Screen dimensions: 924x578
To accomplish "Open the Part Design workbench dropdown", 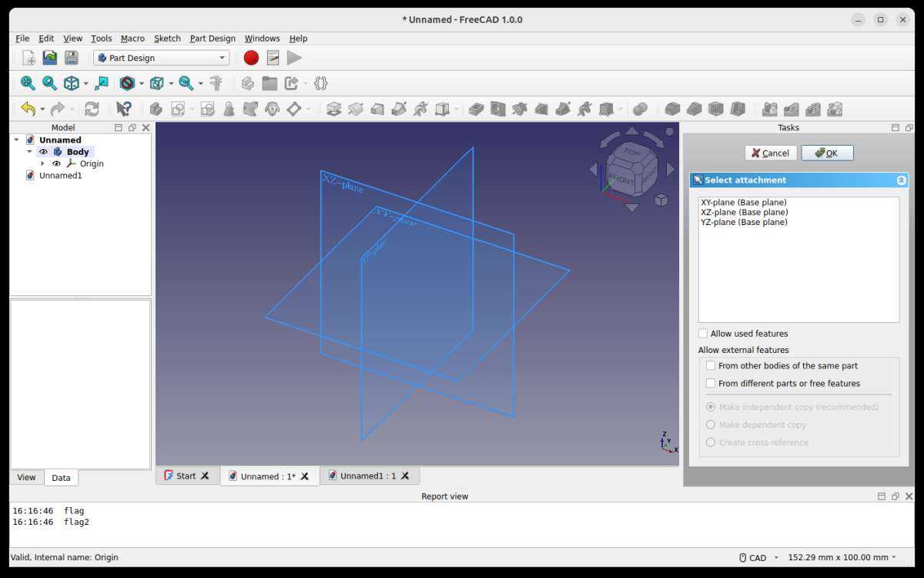I will 162,58.
